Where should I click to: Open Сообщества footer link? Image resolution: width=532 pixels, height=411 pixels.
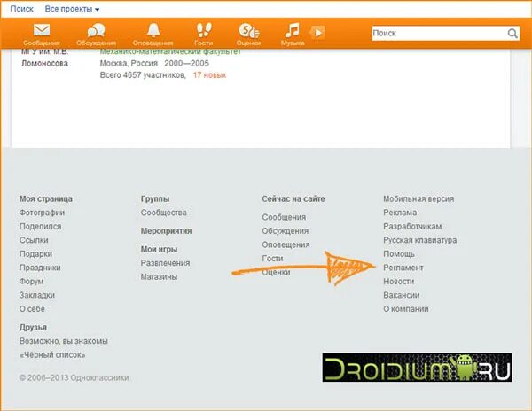[x=163, y=213]
